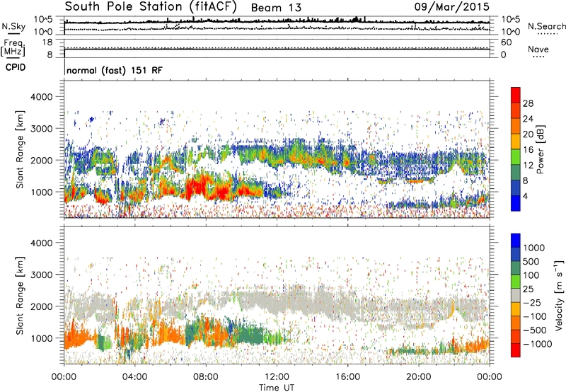The image size is (566, 392).
Task: Click the Velocity [m s⁻¹] colorbar title
Action: 559,295
